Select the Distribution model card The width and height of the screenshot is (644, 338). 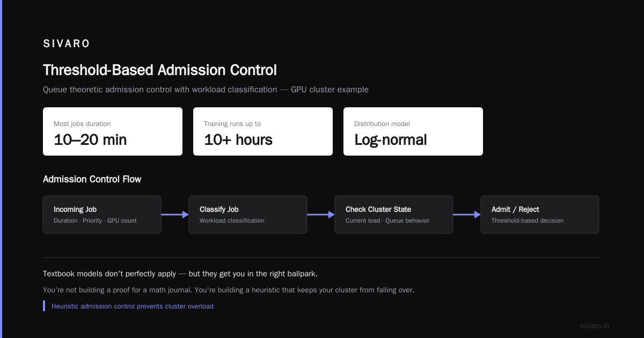[413, 131]
